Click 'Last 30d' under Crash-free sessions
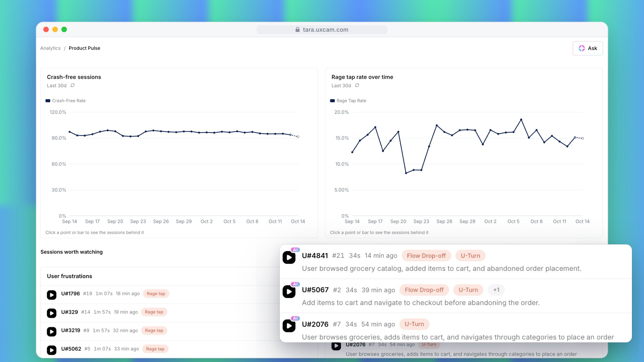 (x=57, y=86)
